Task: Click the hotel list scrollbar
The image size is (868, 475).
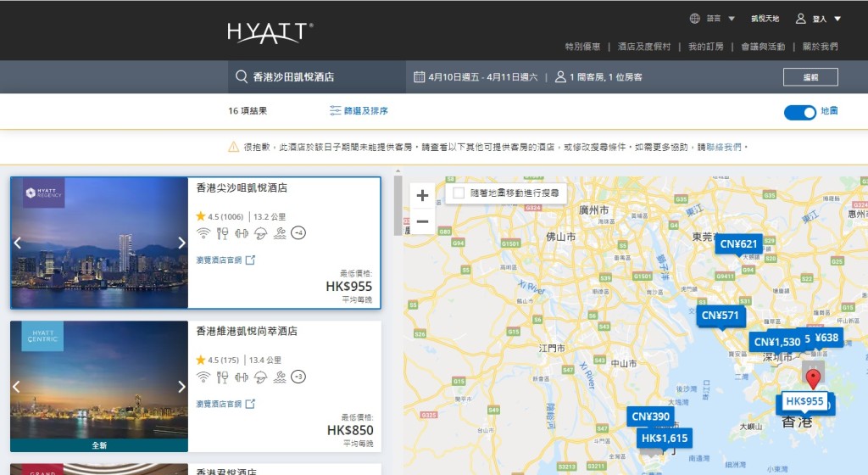Action: (398, 204)
